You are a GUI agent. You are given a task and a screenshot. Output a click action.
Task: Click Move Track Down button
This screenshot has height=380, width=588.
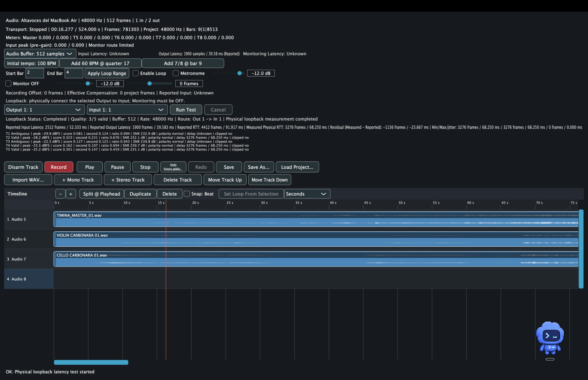tap(270, 180)
